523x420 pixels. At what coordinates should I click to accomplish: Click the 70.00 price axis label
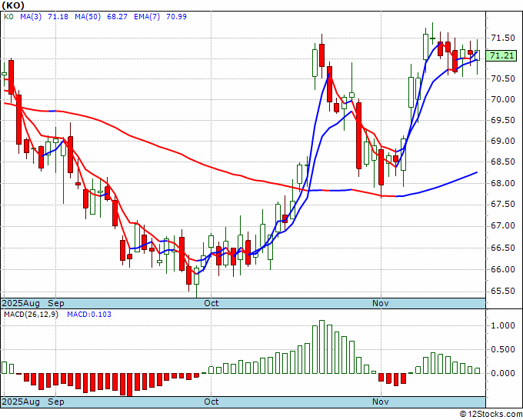(x=502, y=99)
